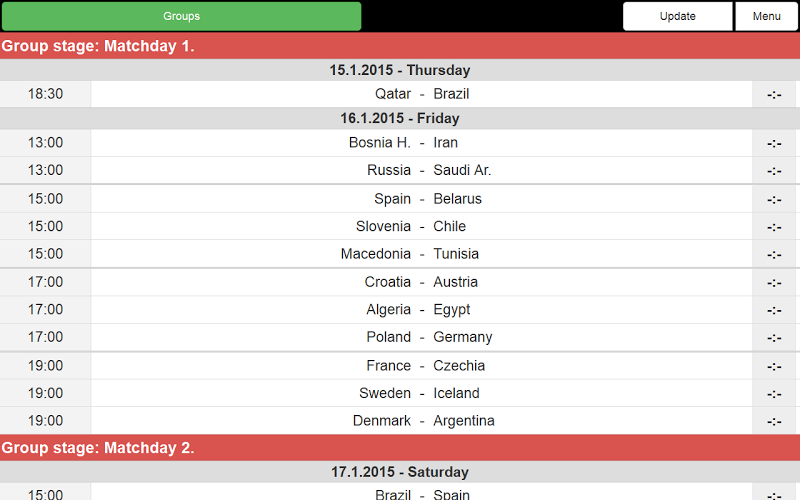This screenshot has width=800, height=500.
Task: Select the Qatar - Brazil match row
Action: point(421,94)
